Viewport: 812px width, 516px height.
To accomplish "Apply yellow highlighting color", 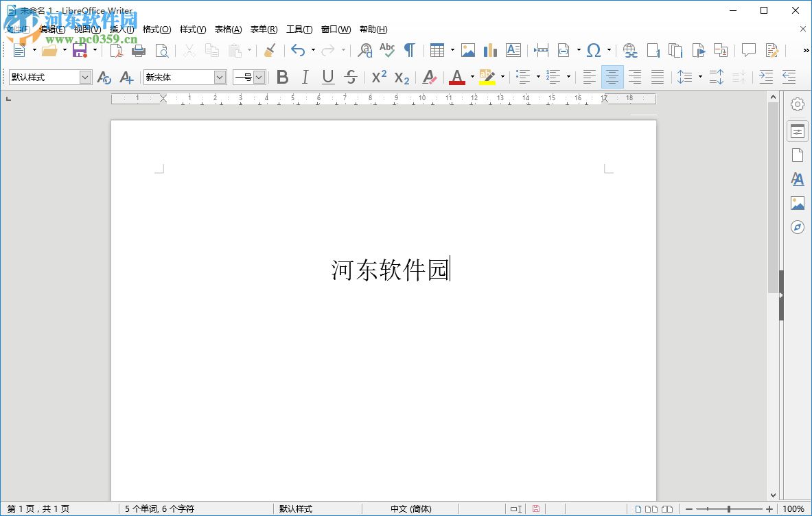I will pyautogui.click(x=489, y=77).
